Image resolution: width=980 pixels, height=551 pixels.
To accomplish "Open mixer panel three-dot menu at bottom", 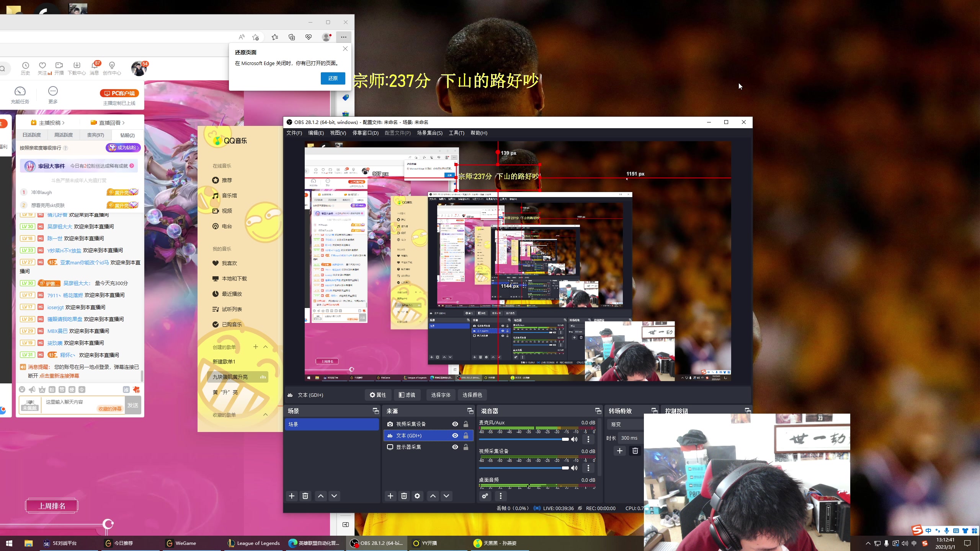I will 501,496.
